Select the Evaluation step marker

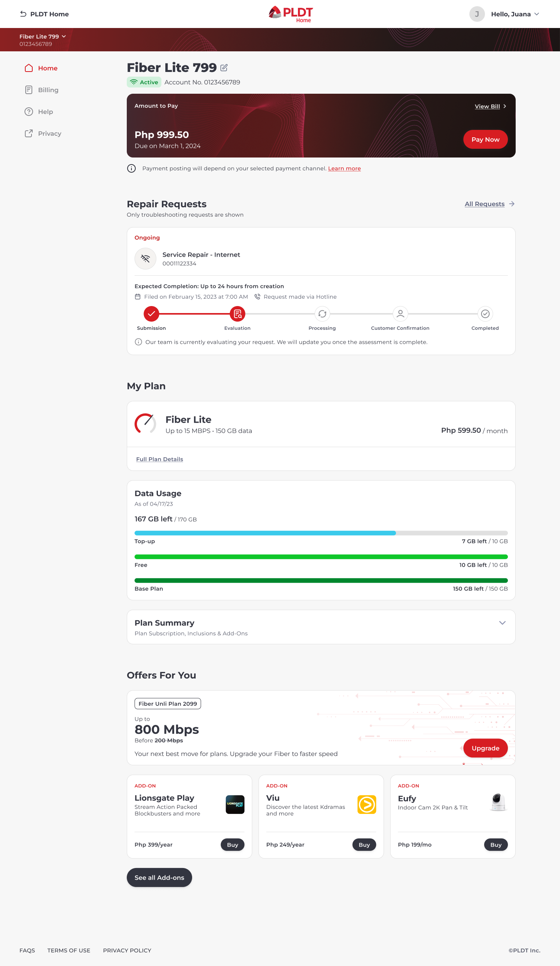(237, 313)
